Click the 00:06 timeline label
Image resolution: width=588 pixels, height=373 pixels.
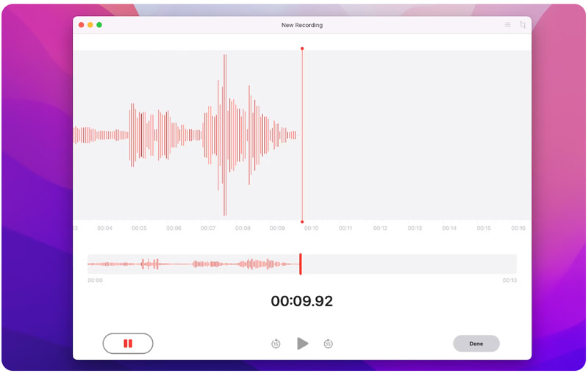(173, 228)
